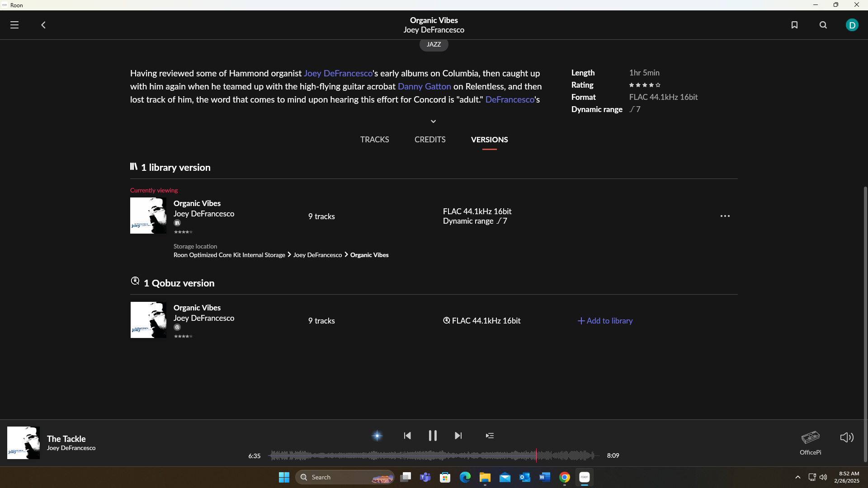868x488 pixels.
Task: Open three-dots menu for library version
Action: pyautogui.click(x=725, y=216)
